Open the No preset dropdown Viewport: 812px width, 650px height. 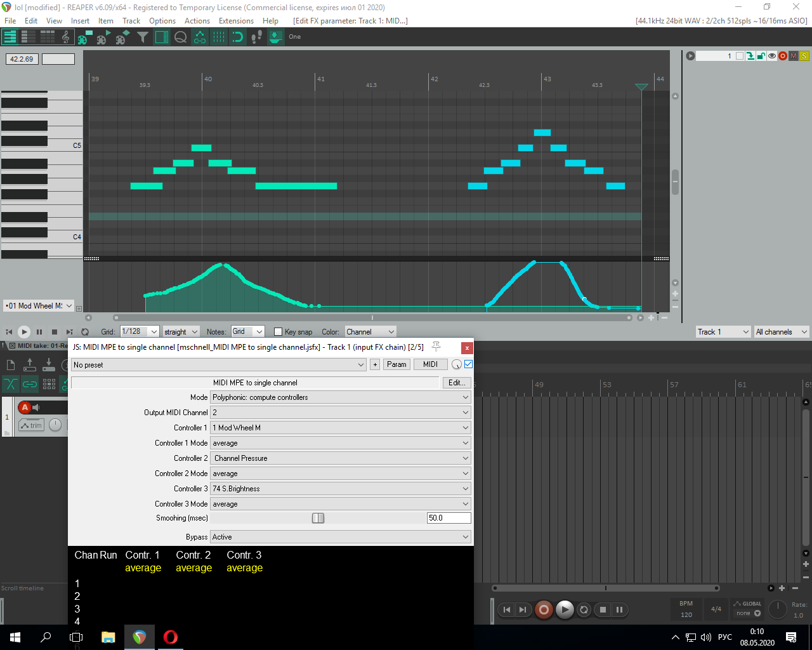coord(219,364)
